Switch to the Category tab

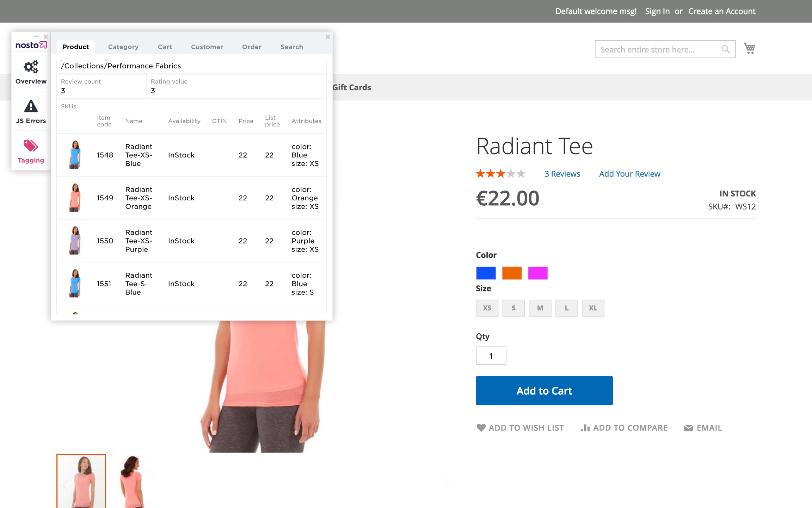point(123,47)
